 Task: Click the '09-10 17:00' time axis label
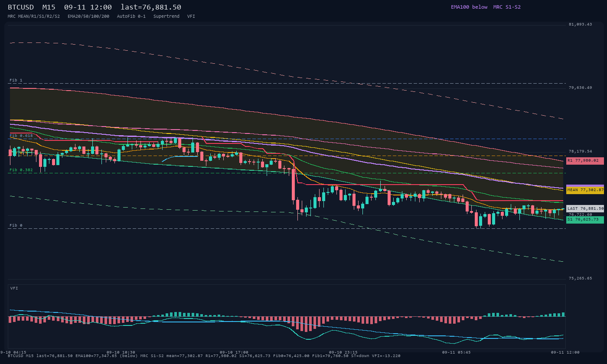coord(234,352)
